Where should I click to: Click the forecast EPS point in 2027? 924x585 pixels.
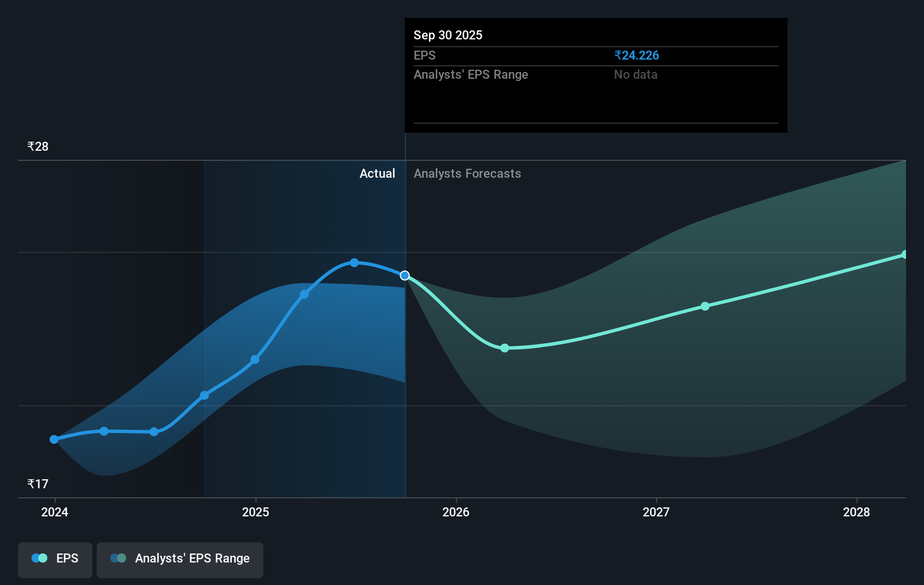click(x=705, y=306)
